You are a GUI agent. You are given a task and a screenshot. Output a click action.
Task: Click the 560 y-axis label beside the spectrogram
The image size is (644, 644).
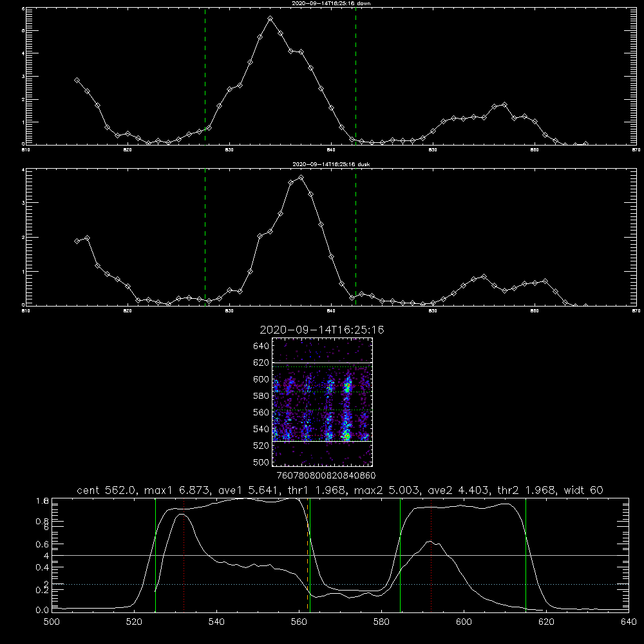pos(261,412)
